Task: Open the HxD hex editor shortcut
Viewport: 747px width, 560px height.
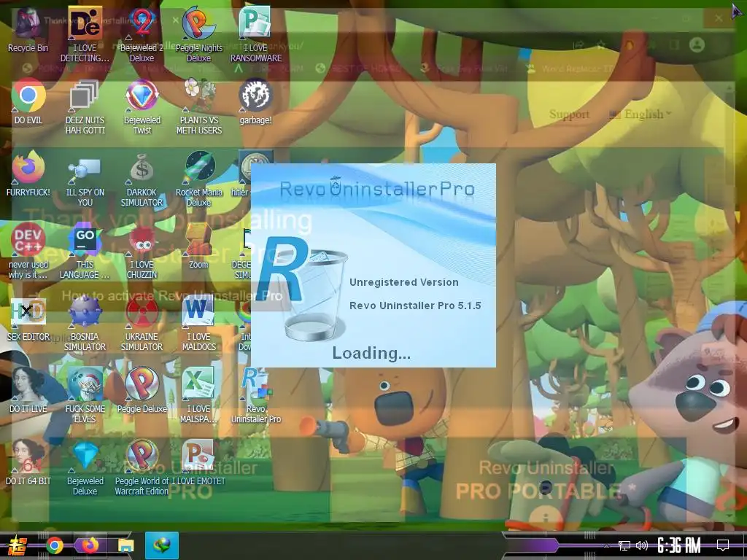Action: click(x=28, y=318)
